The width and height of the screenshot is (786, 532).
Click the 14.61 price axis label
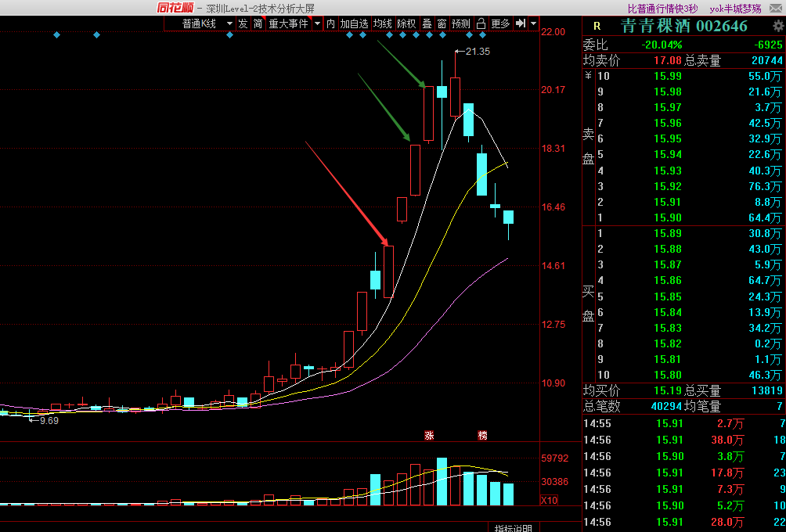(553, 265)
